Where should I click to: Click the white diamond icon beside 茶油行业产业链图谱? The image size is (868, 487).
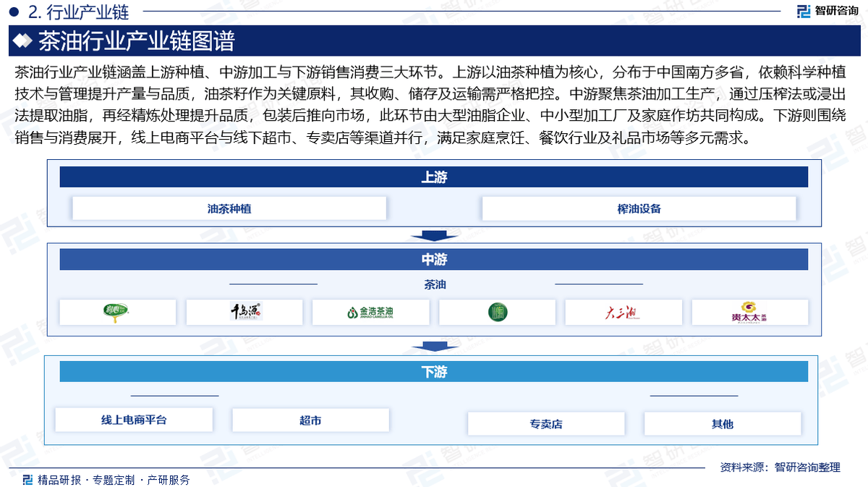[22, 41]
